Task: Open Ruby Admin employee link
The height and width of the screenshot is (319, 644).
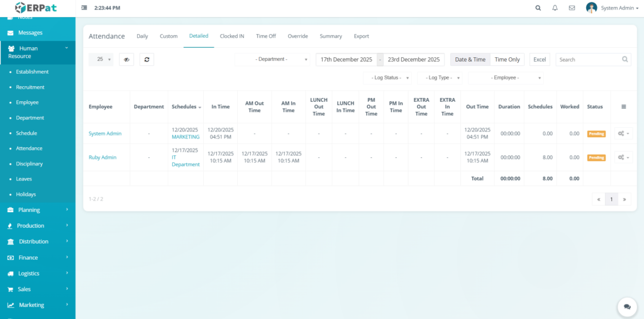Action: point(103,157)
